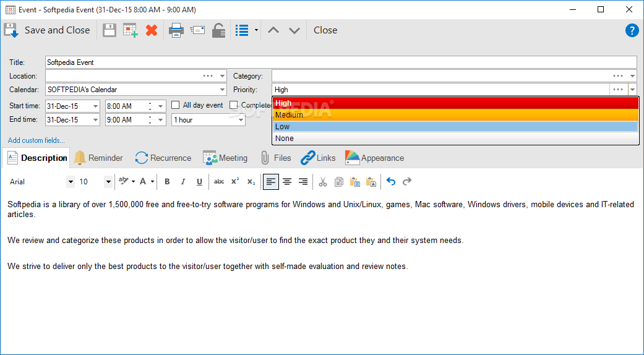Toggle the Completed checkbox
Image resolution: width=644 pixels, height=355 pixels.
click(233, 105)
